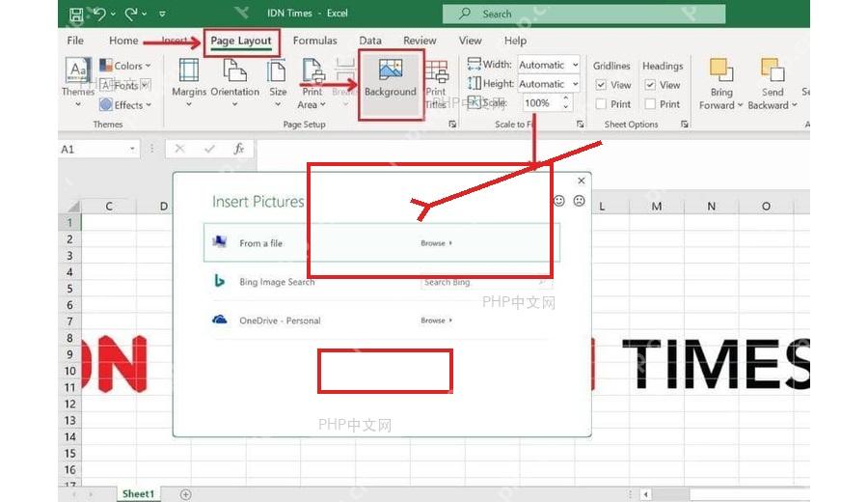Switch to the Home tab
868x502 pixels.
[123, 41]
